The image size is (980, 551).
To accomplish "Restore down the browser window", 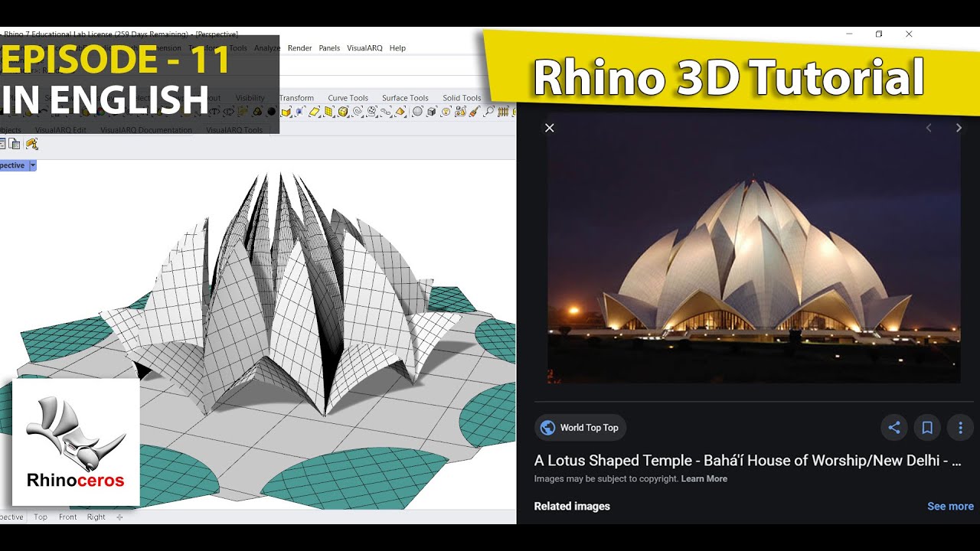I will [x=879, y=34].
